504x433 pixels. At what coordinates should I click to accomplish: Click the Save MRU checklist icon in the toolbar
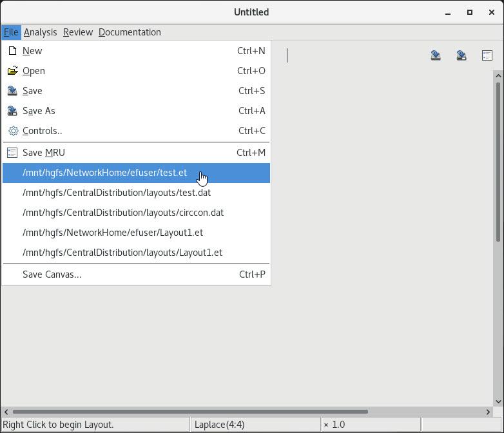pos(487,55)
